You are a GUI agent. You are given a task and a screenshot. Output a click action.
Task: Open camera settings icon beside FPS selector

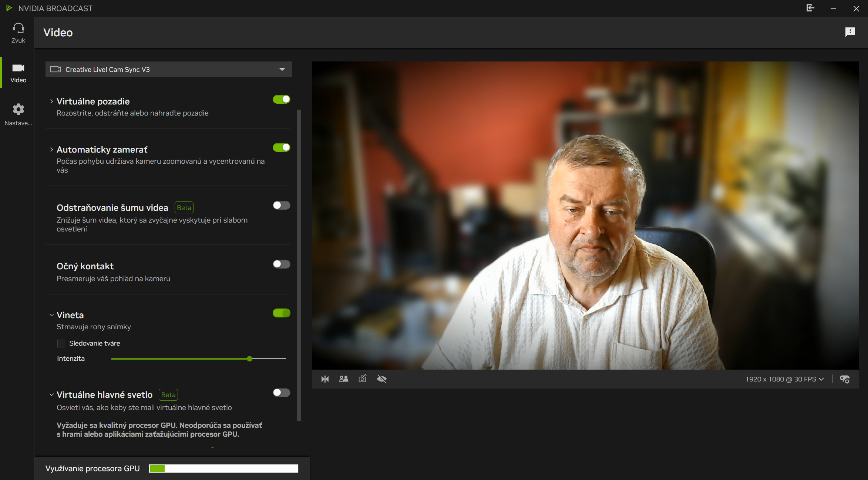click(x=845, y=379)
